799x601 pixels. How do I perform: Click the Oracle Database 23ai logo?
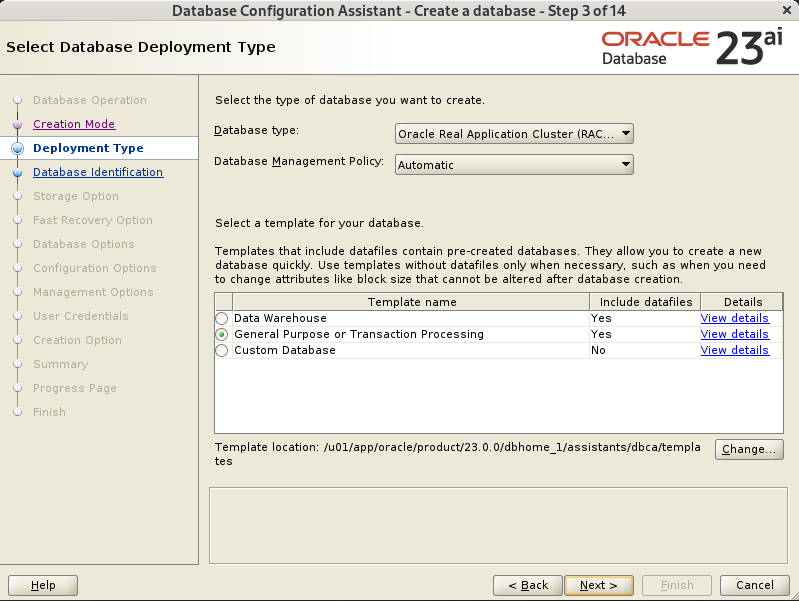point(692,48)
